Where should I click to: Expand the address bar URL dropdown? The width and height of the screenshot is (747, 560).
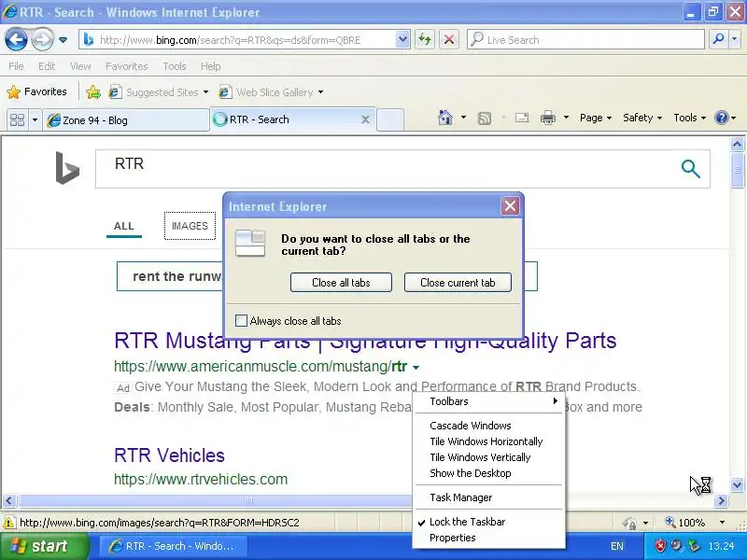(402, 40)
